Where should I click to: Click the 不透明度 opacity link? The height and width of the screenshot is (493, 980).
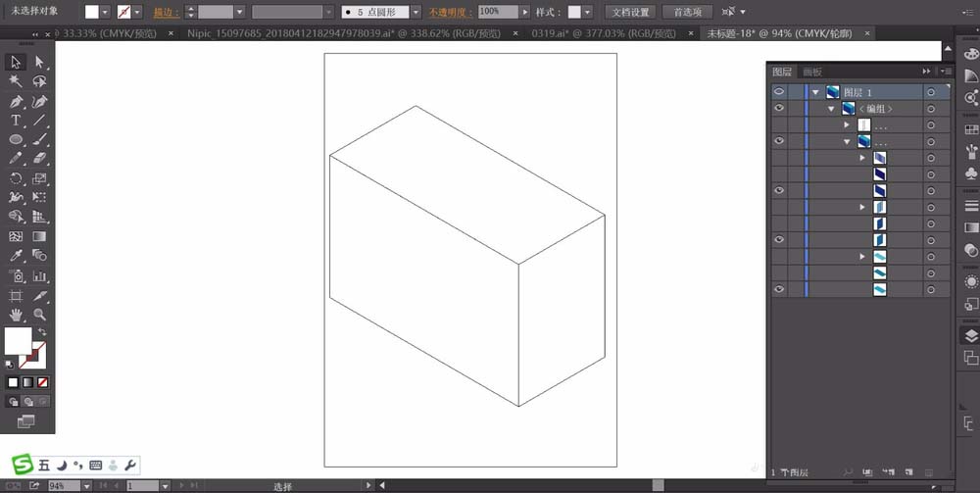click(450, 12)
